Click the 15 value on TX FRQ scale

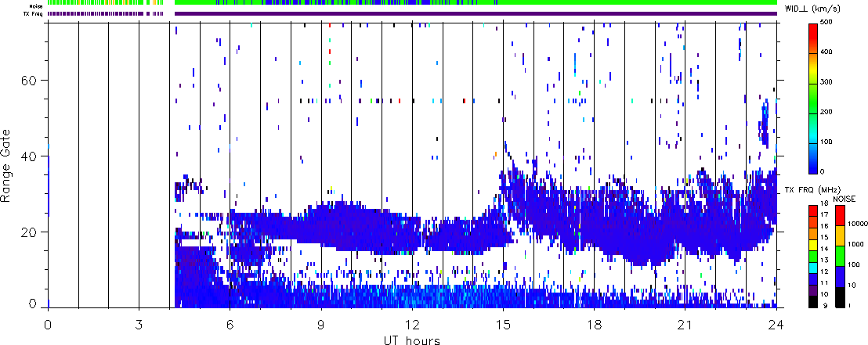pyautogui.click(x=826, y=237)
